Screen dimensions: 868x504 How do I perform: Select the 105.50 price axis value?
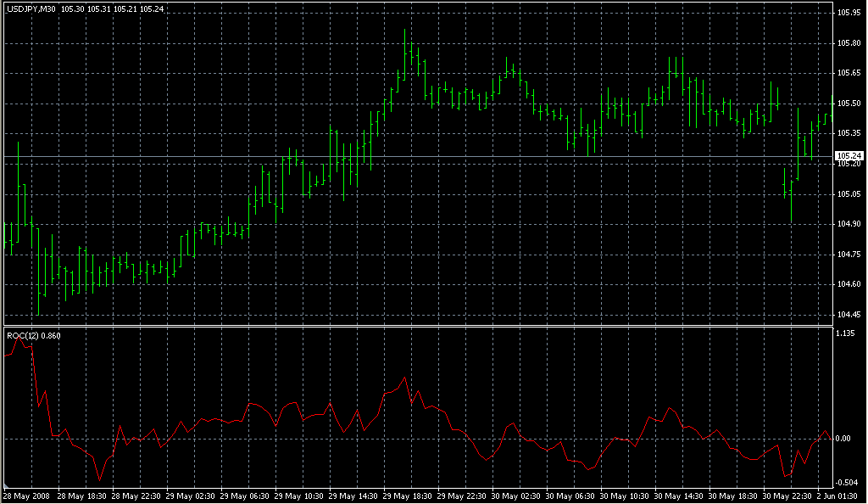click(x=849, y=104)
